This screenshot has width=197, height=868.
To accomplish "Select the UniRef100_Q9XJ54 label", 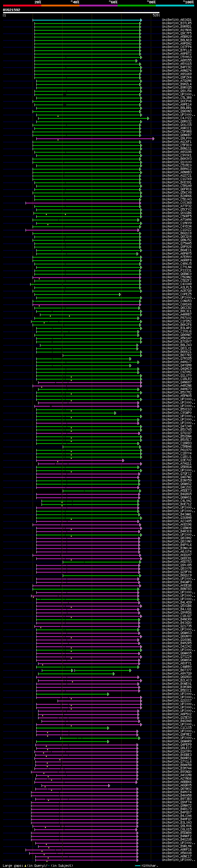I will coord(177,91).
